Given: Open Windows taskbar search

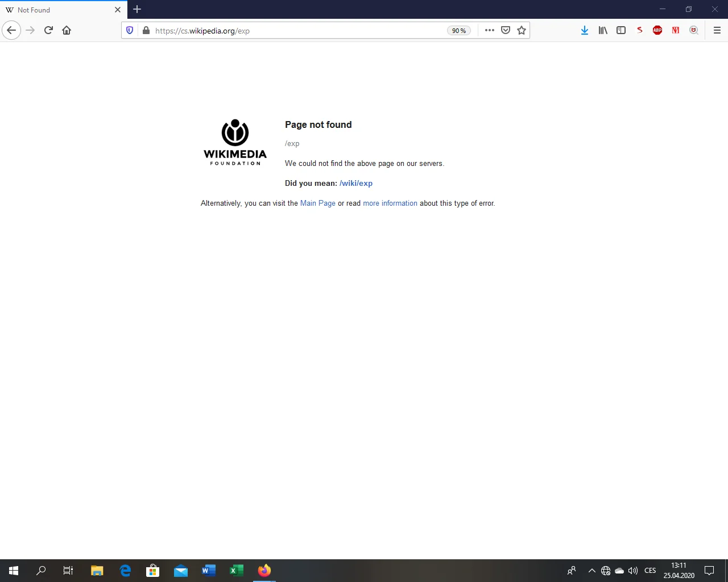Looking at the screenshot, I should (41, 571).
